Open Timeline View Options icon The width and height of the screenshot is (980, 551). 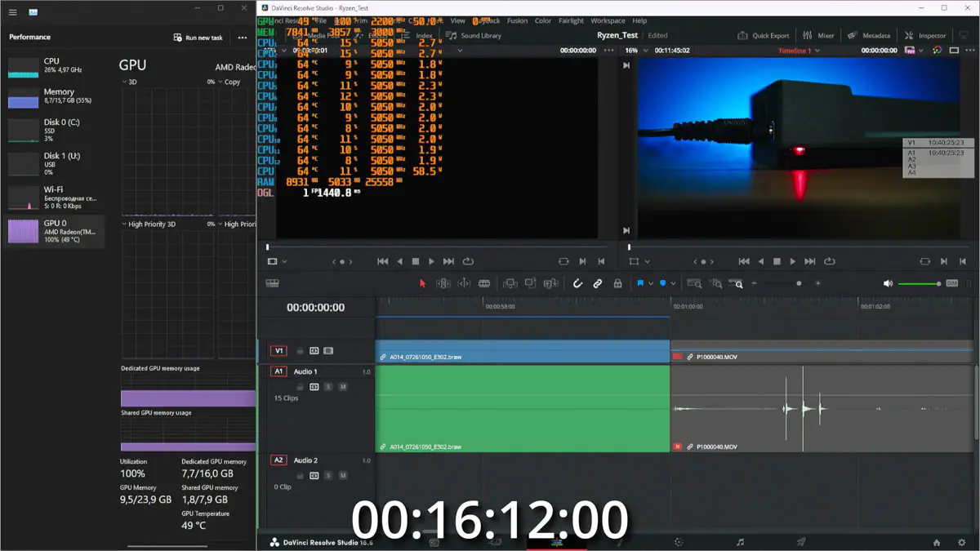(273, 283)
